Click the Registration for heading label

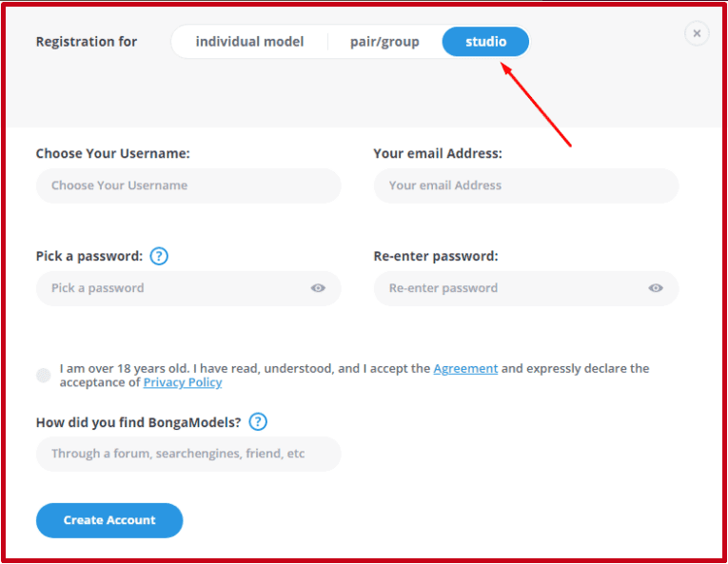tap(87, 42)
